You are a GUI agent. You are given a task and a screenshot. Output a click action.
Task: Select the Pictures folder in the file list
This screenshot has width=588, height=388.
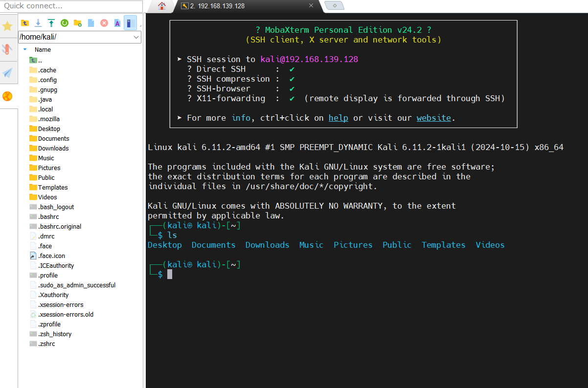pyautogui.click(x=45, y=168)
